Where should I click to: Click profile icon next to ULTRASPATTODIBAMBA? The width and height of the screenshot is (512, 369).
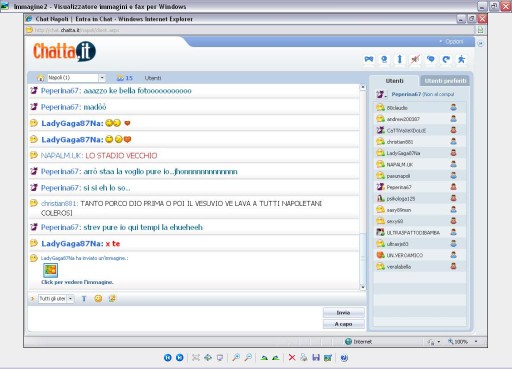tap(453, 232)
